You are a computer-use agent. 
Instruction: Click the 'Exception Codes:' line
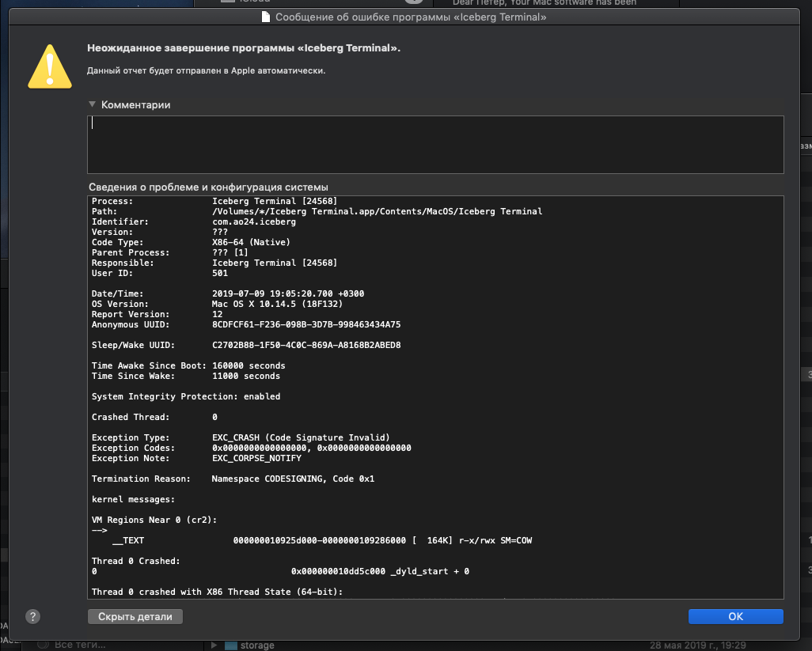pos(251,448)
